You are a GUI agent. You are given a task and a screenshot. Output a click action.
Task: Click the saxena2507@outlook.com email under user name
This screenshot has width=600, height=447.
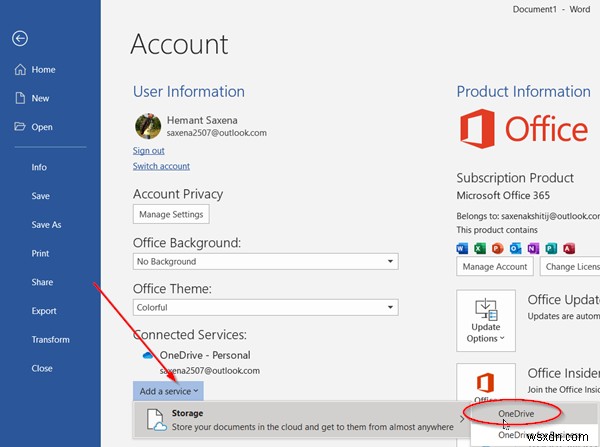tap(217, 133)
